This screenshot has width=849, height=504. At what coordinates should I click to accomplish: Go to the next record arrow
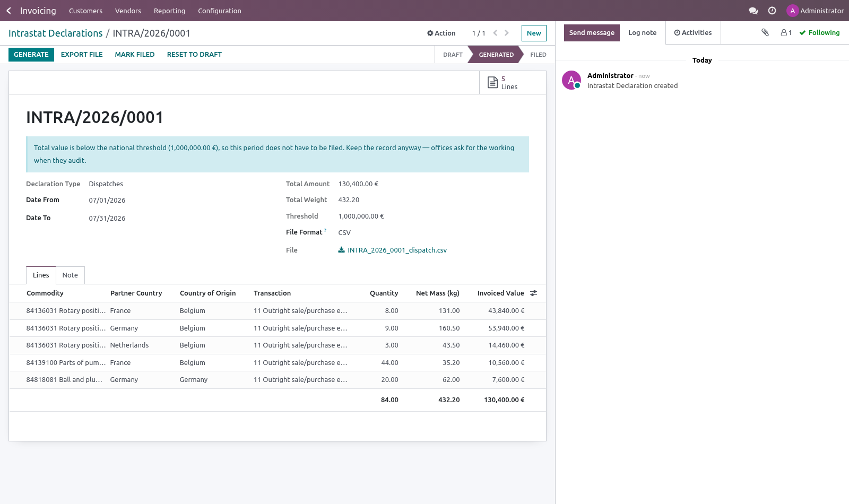507,33
